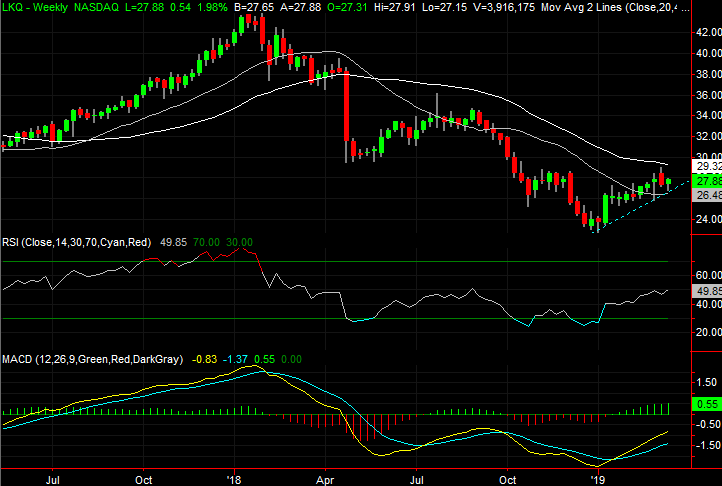
Task: Select the green 0.55 MACD histogram axis tag
Action: click(x=707, y=404)
